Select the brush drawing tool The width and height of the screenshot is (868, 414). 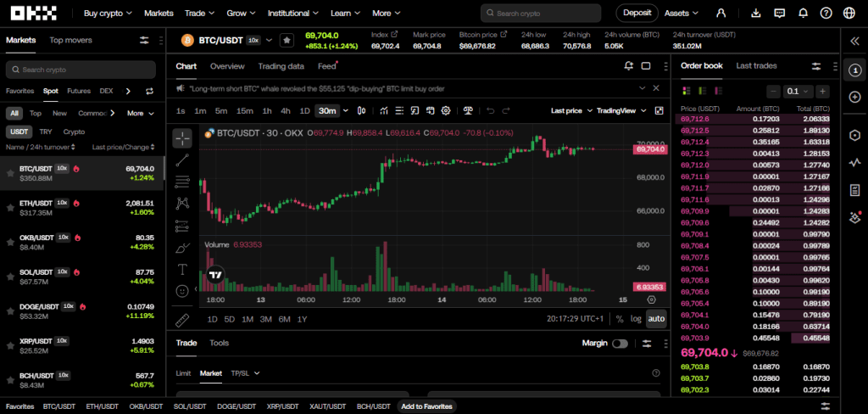[183, 248]
